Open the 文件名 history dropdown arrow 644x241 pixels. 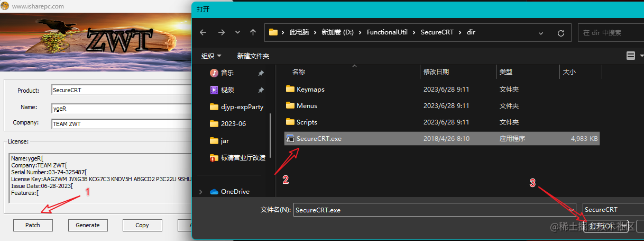(571, 210)
